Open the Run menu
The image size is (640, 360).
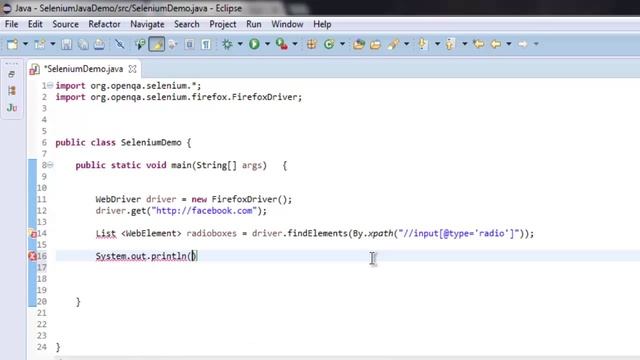tap(254, 24)
